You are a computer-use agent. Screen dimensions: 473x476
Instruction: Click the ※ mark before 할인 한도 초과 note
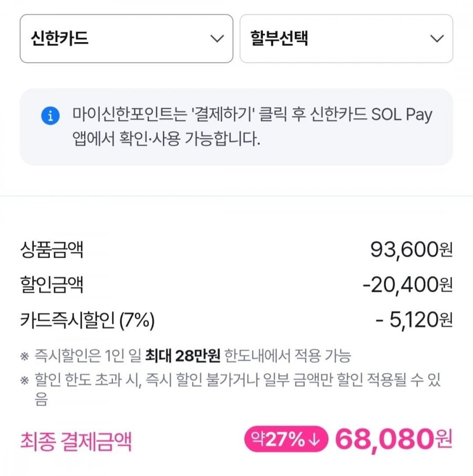coord(24,380)
